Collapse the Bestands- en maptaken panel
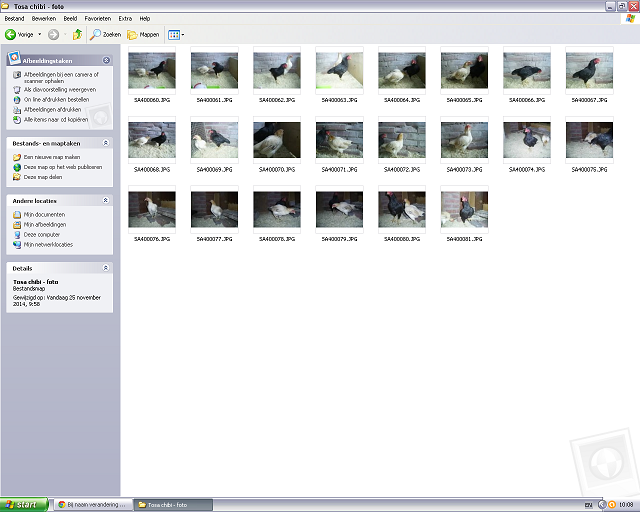Image resolution: width=640 pixels, height=512 pixels. [x=106, y=143]
